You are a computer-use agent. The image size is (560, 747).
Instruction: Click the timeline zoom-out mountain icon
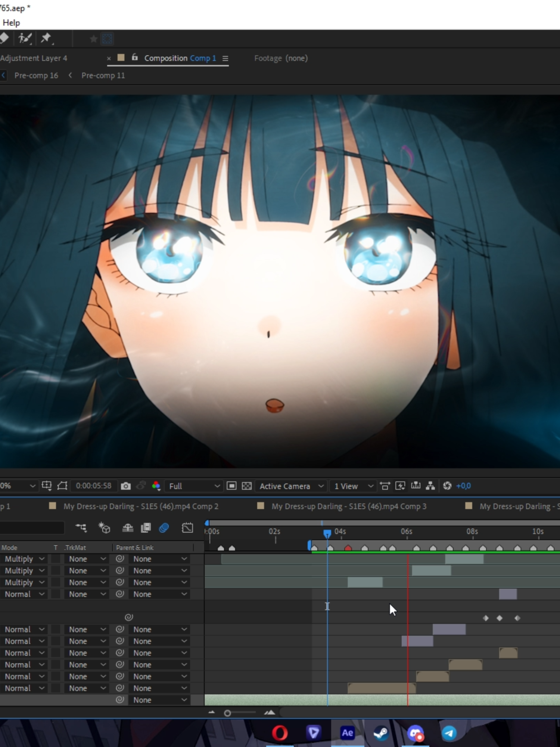pyautogui.click(x=212, y=713)
